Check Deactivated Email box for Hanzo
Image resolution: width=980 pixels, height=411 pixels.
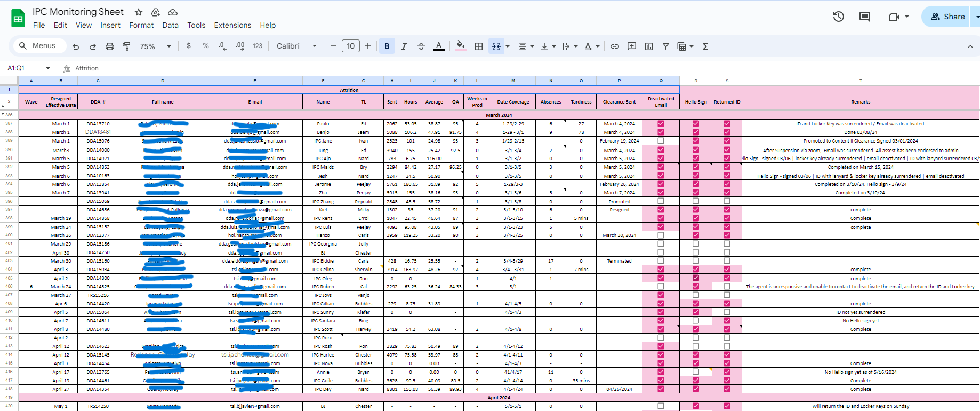point(661,235)
